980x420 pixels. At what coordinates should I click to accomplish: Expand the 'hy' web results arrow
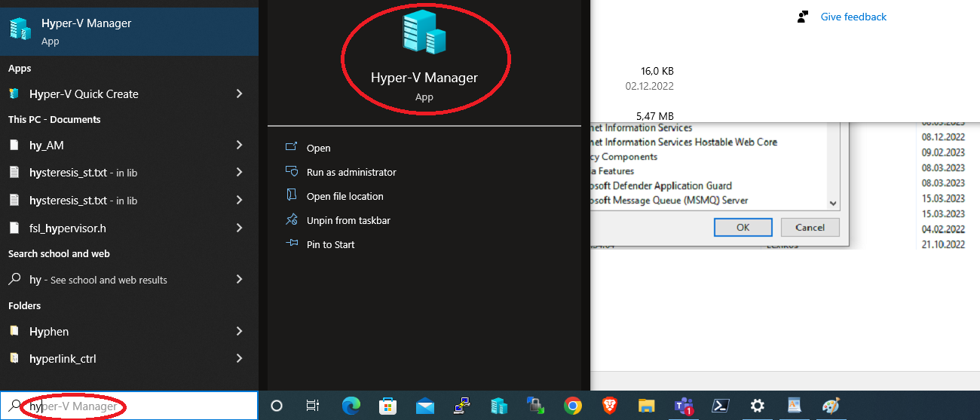tap(240, 280)
